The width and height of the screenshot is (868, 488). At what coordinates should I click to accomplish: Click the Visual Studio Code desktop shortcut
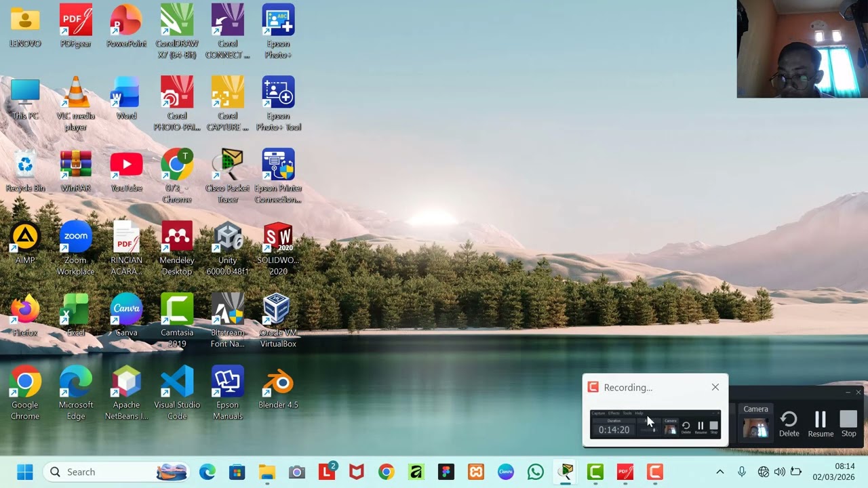coord(177,393)
